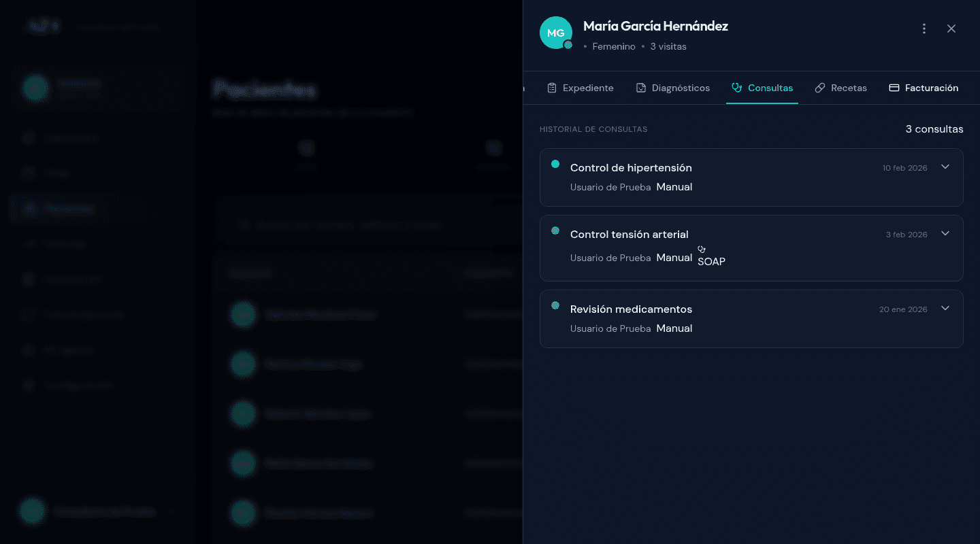980x544 pixels.
Task: Open the three-dot patient options menu
Action: pos(924,29)
